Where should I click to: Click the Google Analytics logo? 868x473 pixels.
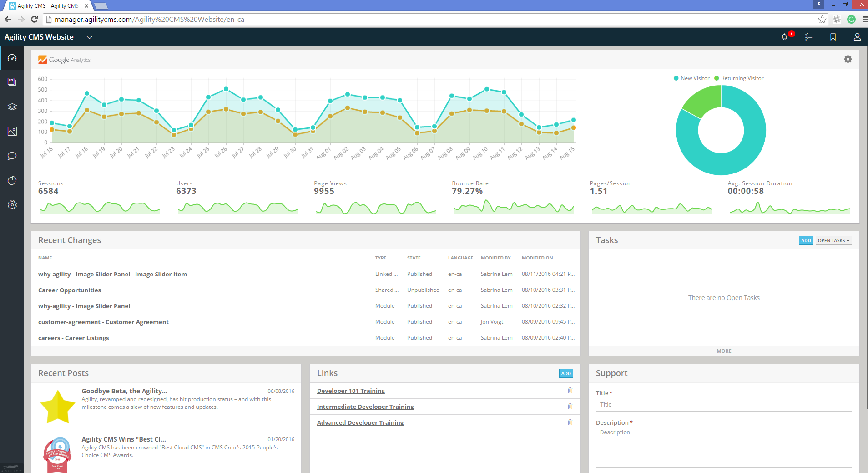(x=64, y=60)
